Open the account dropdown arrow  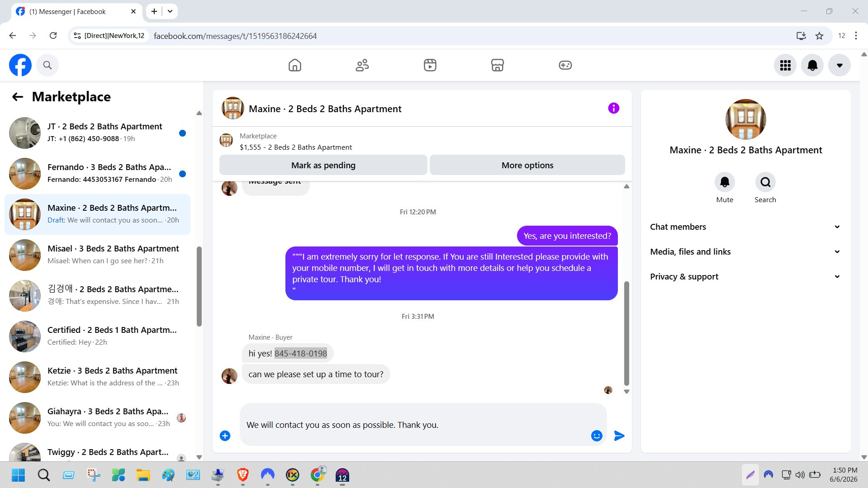tap(840, 65)
